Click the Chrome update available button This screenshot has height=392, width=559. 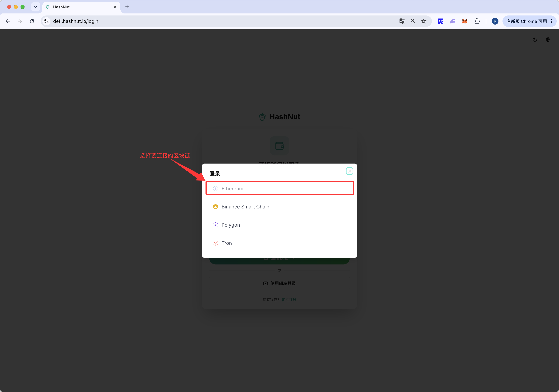pyautogui.click(x=526, y=21)
